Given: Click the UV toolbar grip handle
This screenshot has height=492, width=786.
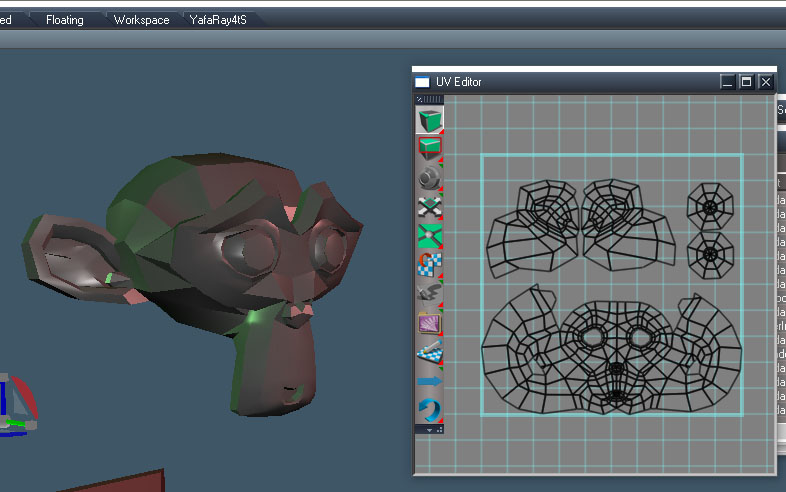Looking at the screenshot, I should 430,99.
